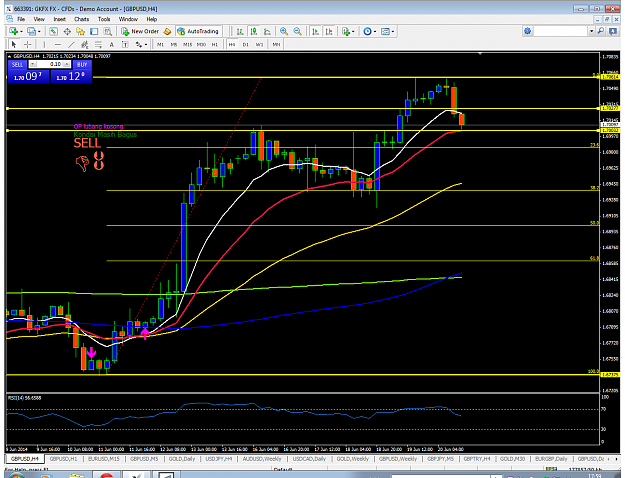Switch chart to H1 timeframe
Viewport: 625px width, 478px height.
point(215,44)
